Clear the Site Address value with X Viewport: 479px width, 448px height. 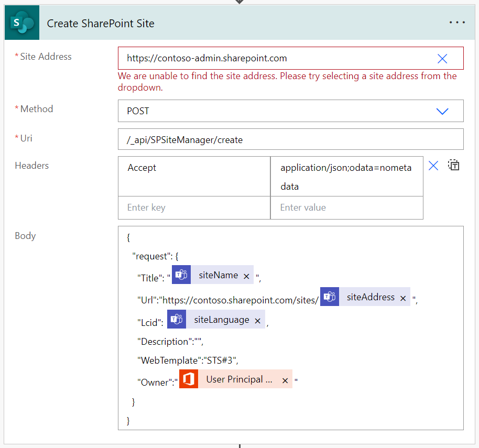[x=442, y=58]
